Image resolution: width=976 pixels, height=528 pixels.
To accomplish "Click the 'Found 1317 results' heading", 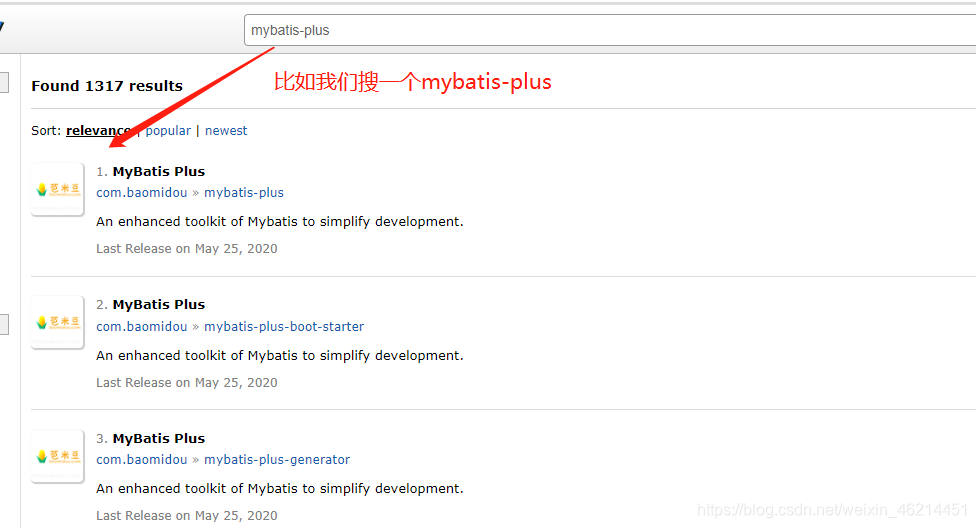I will [x=107, y=86].
